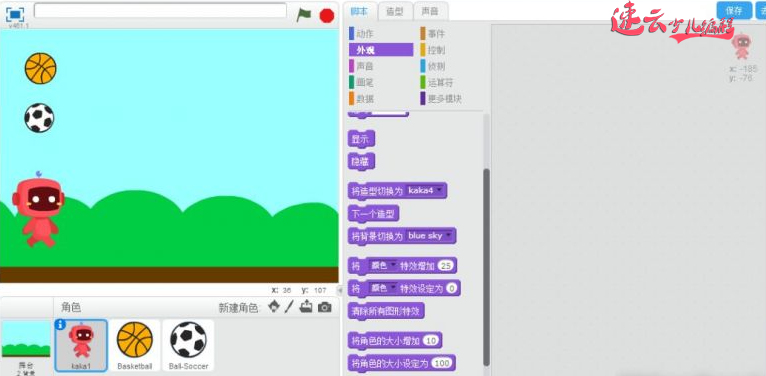Click the soccer ball on the stage

[x=39, y=118]
